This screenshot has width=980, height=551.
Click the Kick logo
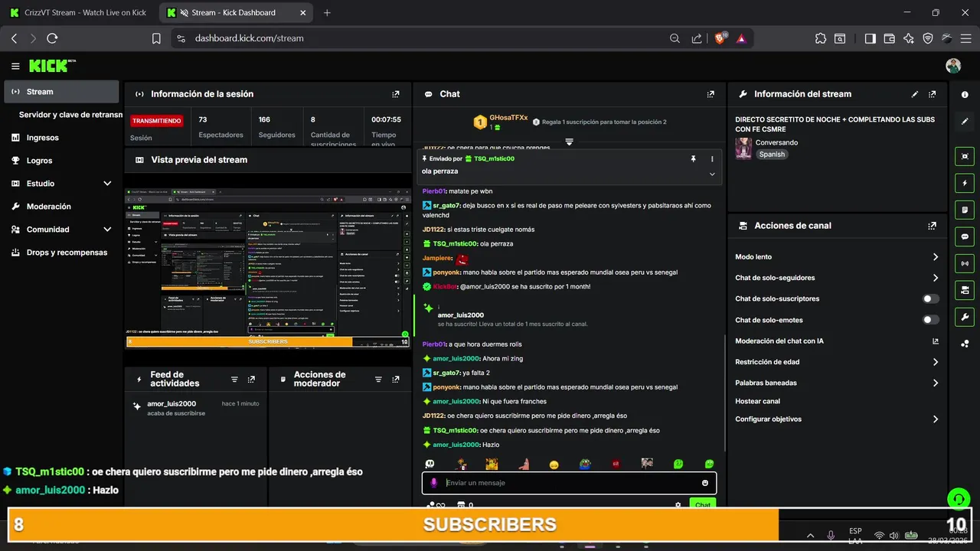[x=52, y=66]
